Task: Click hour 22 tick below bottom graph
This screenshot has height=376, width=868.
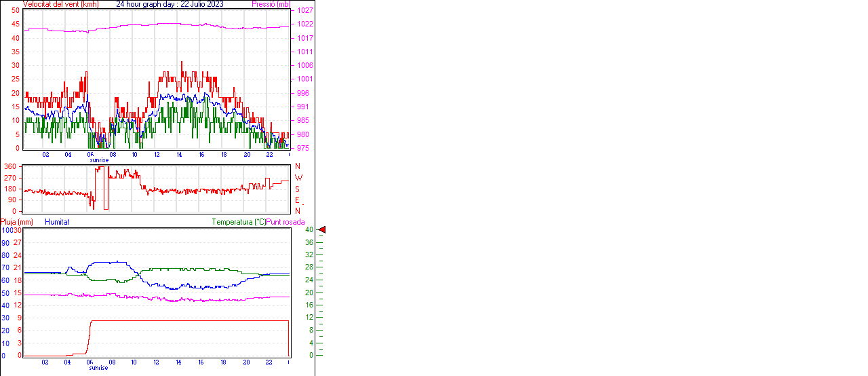Action: pyautogui.click(x=269, y=362)
